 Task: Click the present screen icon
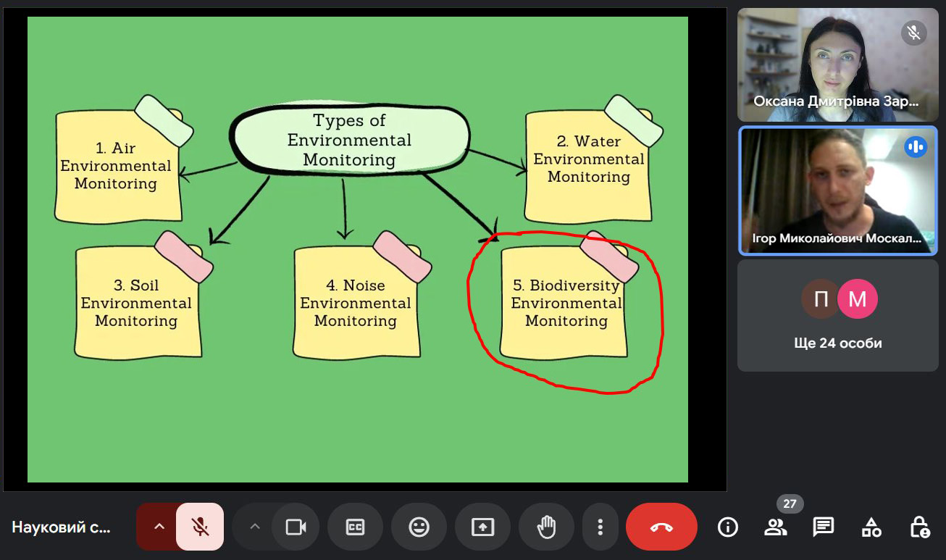coord(482,527)
